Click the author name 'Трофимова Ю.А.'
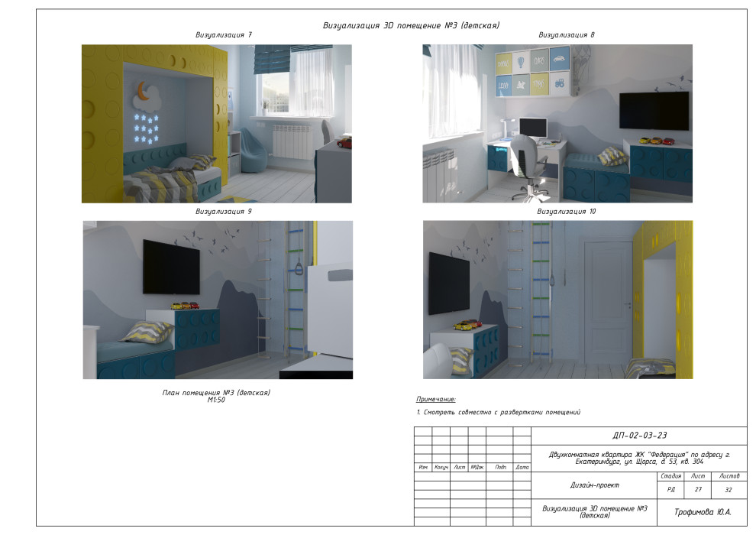 click(702, 512)
